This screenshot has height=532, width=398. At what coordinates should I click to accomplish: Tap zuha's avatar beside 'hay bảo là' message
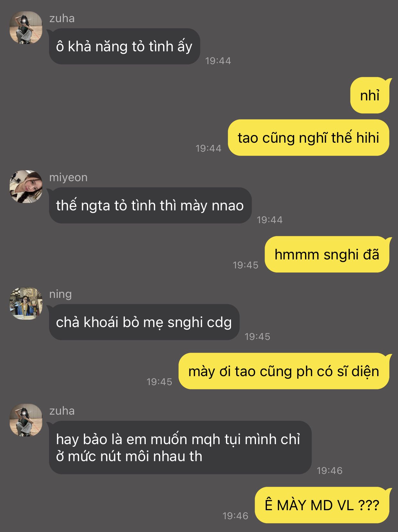click(26, 420)
